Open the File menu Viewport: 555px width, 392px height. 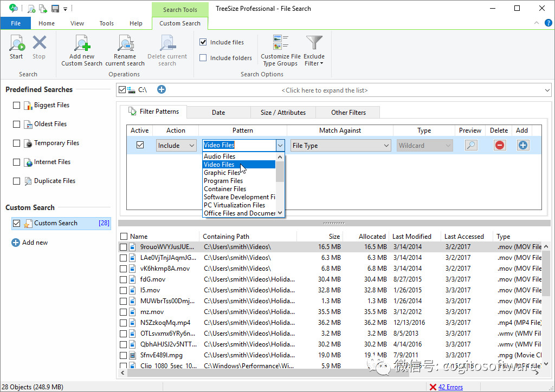(16, 23)
